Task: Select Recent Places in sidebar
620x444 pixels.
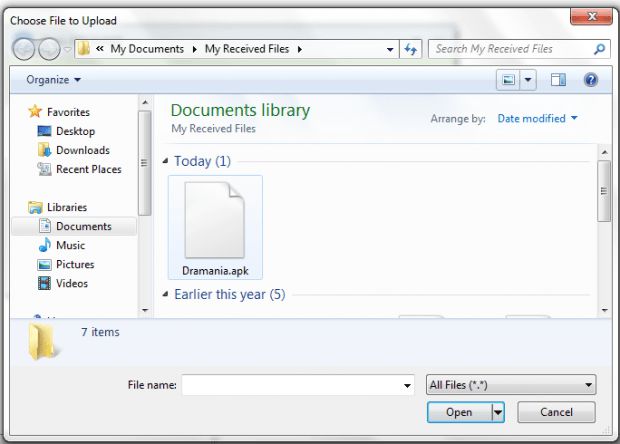Action: (88, 169)
